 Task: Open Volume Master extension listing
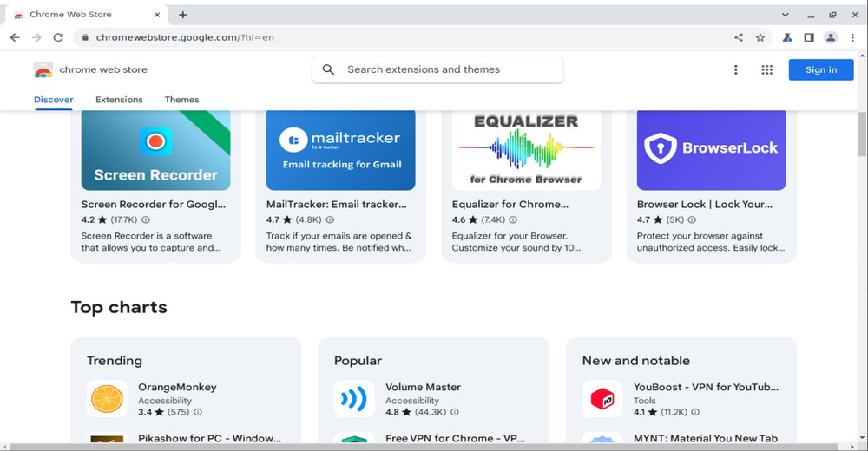[423, 388]
